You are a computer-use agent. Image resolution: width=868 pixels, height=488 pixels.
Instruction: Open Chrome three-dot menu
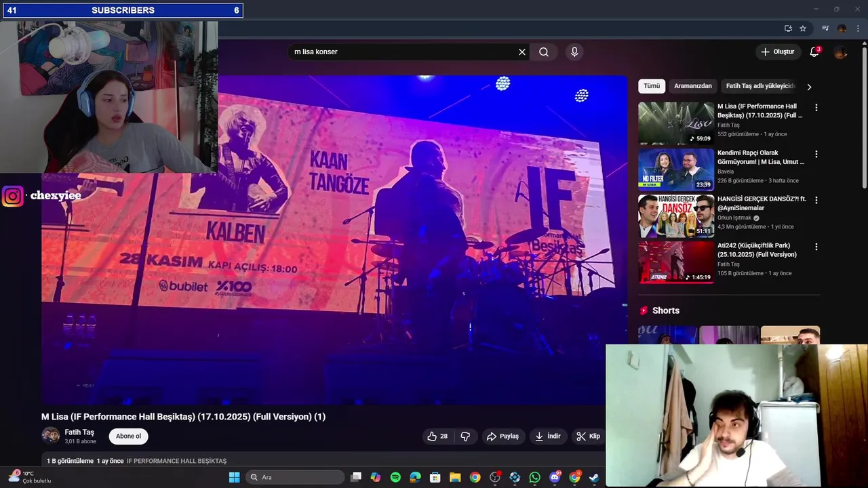coord(858,28)
